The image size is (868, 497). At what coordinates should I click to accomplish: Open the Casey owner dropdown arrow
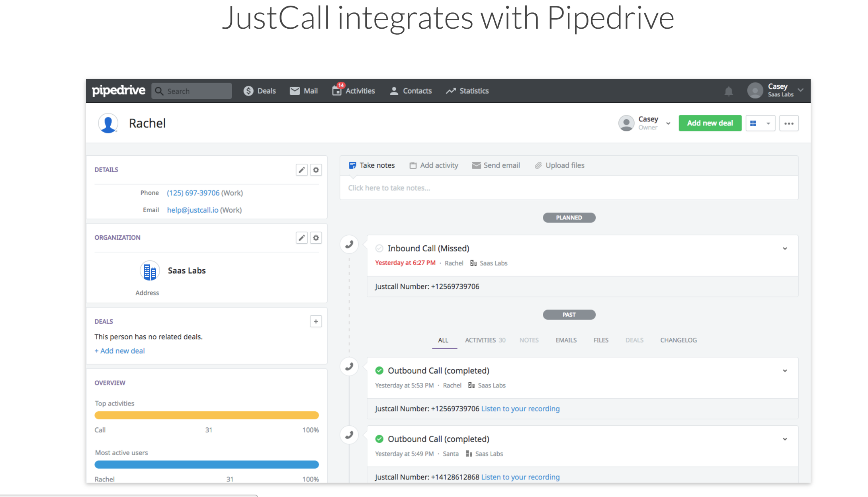click(x=668, y=123)
